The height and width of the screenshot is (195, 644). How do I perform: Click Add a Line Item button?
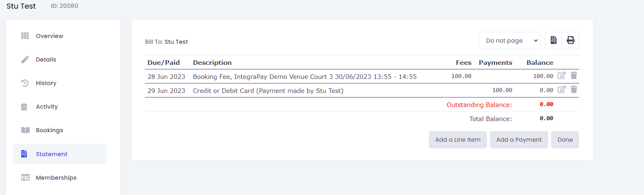458,140
